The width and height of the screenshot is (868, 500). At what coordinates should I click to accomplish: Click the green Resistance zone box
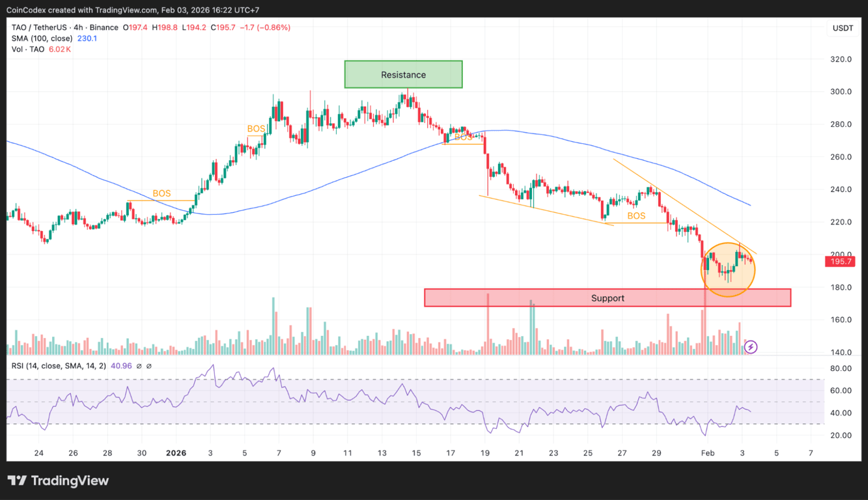(x=403, y=74)
